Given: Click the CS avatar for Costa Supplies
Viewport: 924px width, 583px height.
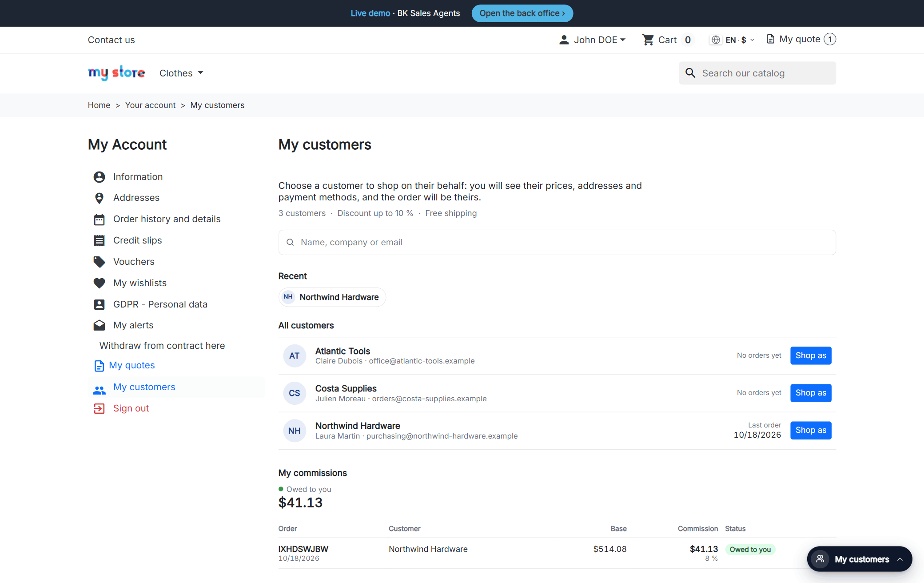Looking at the screenshot, I should click(295, 393).
